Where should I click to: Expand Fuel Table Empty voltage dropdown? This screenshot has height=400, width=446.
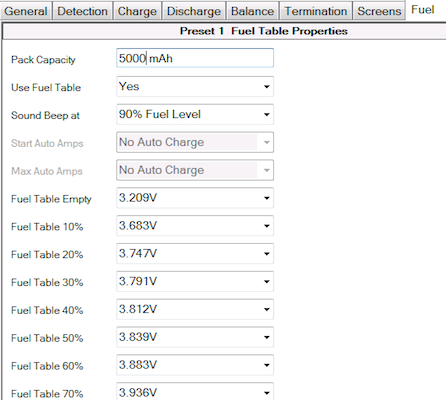195,198
